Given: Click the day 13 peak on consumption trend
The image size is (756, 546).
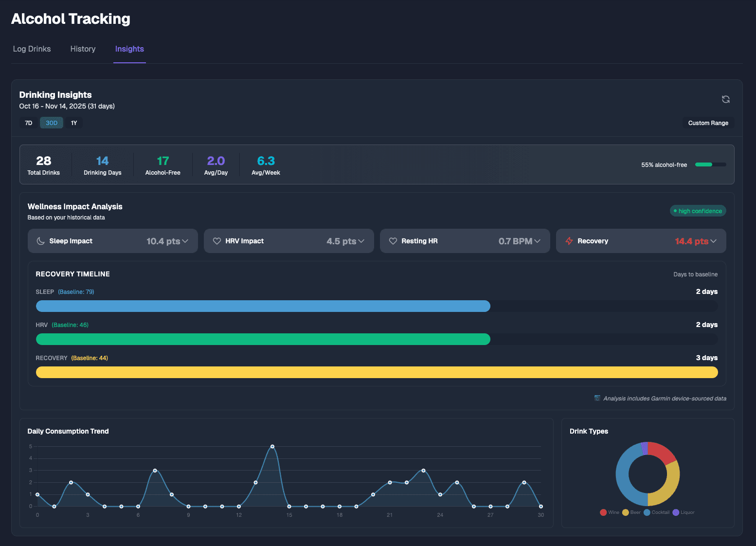Looking at the screenshot, I should 272,446.
